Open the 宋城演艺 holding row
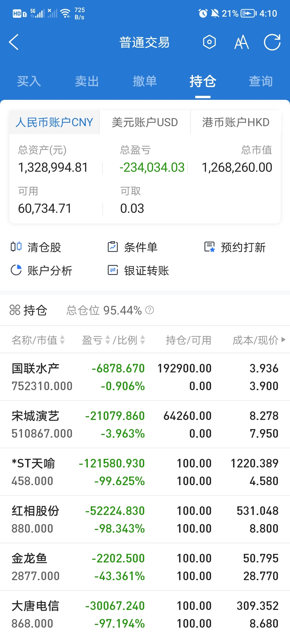This screenshot has width=290, height=644. coord(145,425)
